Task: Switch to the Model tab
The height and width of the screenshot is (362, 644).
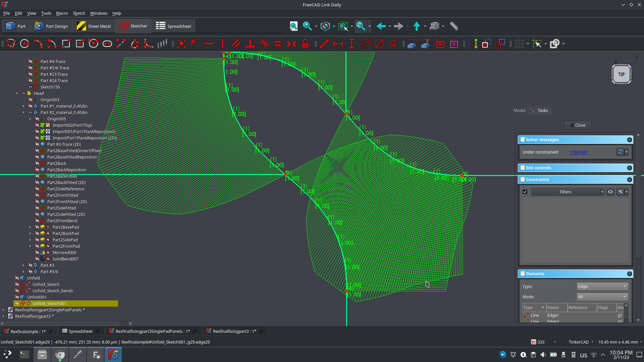Action: click(x=519, y=110)
